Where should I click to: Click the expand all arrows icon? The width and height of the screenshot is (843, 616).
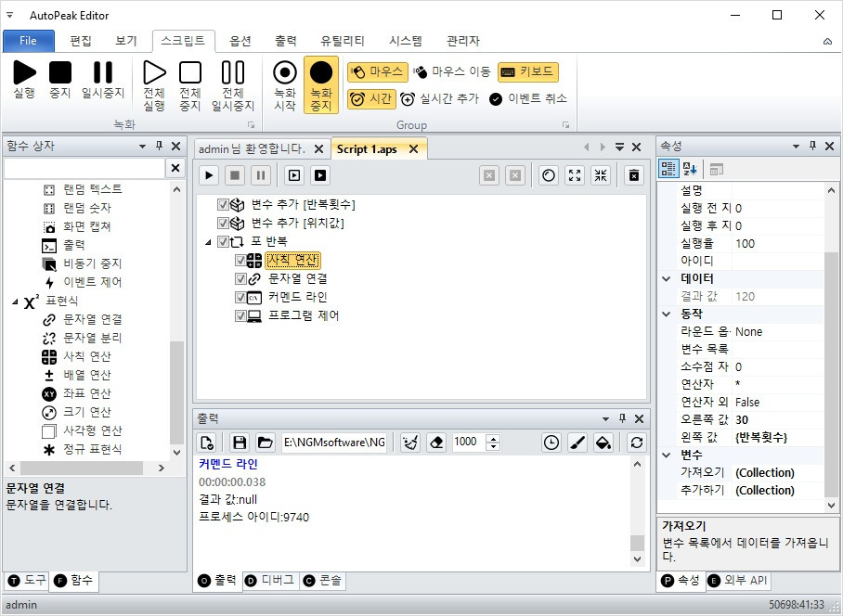click(x=575, y=175)
